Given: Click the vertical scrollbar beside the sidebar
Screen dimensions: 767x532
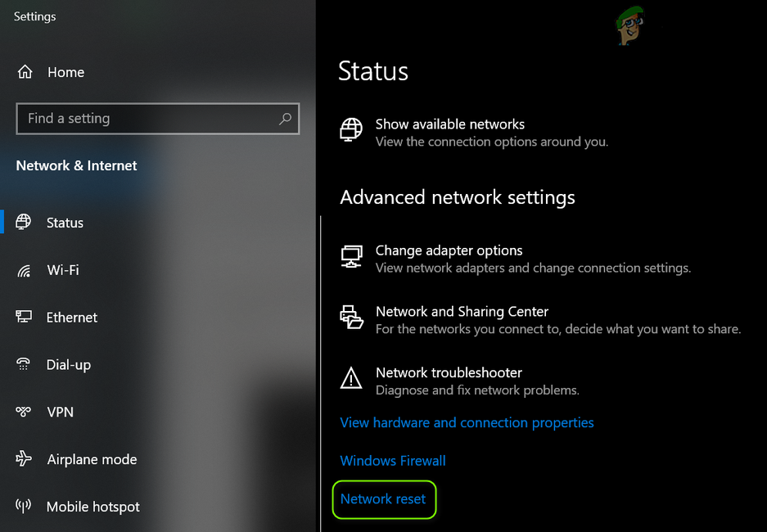Looking at the screenshot, I should 320,373.
